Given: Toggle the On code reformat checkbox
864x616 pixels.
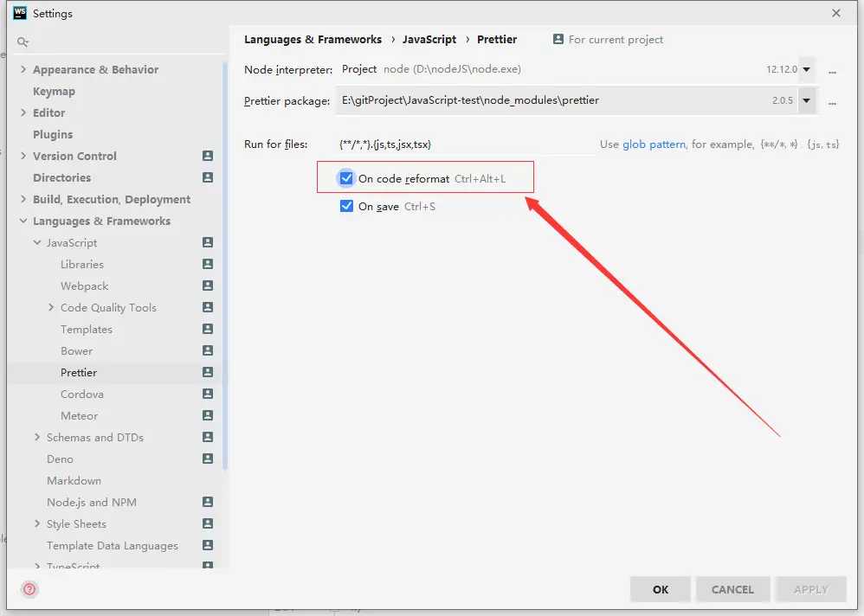Looking at the screenshot, I should coord(346,178).
